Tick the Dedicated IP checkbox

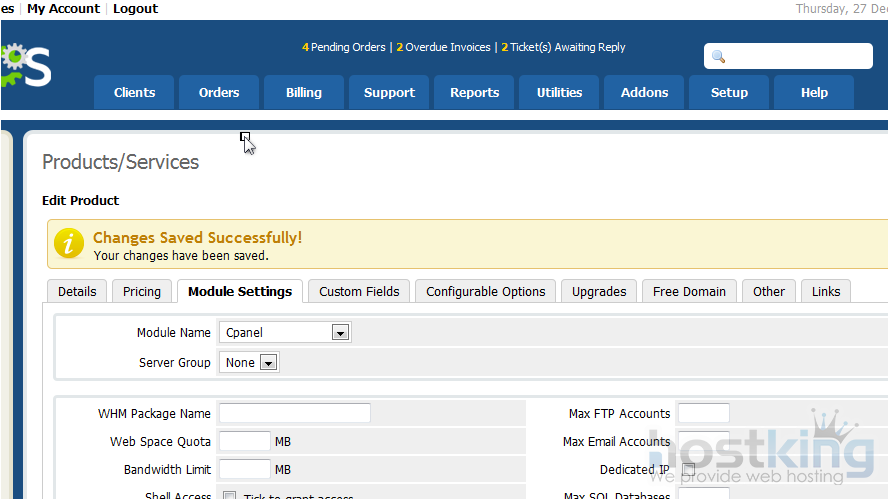pos(688,470)
